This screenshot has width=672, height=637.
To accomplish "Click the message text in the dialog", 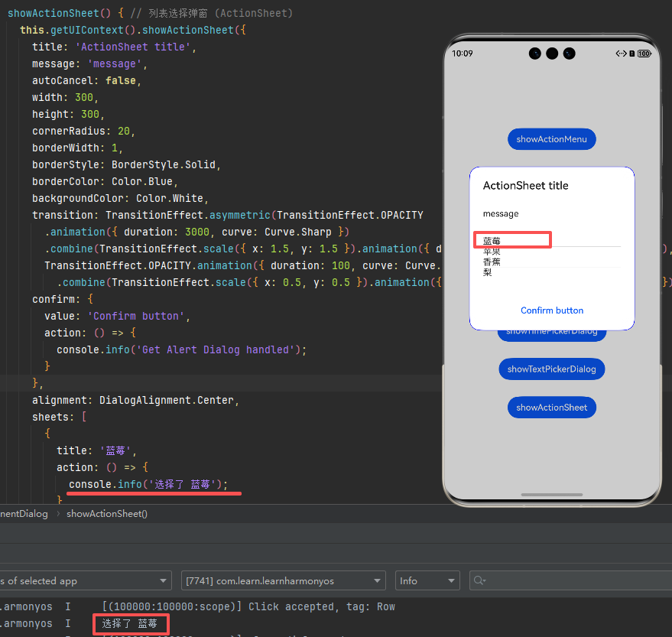I will click(501, 213).
